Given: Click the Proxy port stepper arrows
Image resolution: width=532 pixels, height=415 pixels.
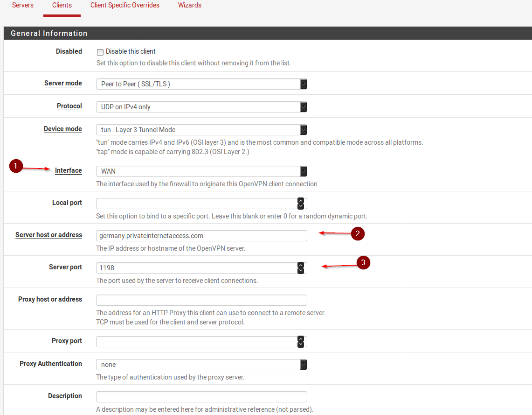Looking at the screenshot, I should coord(301,342).
